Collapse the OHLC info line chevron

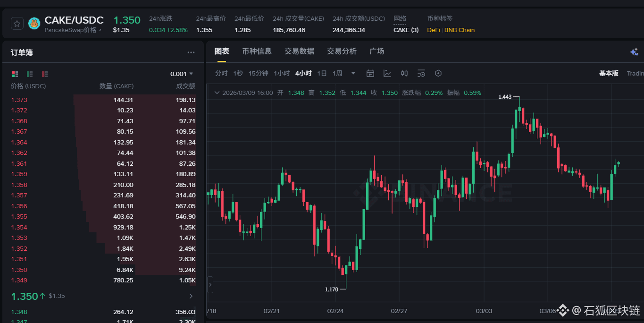point(217,93)
